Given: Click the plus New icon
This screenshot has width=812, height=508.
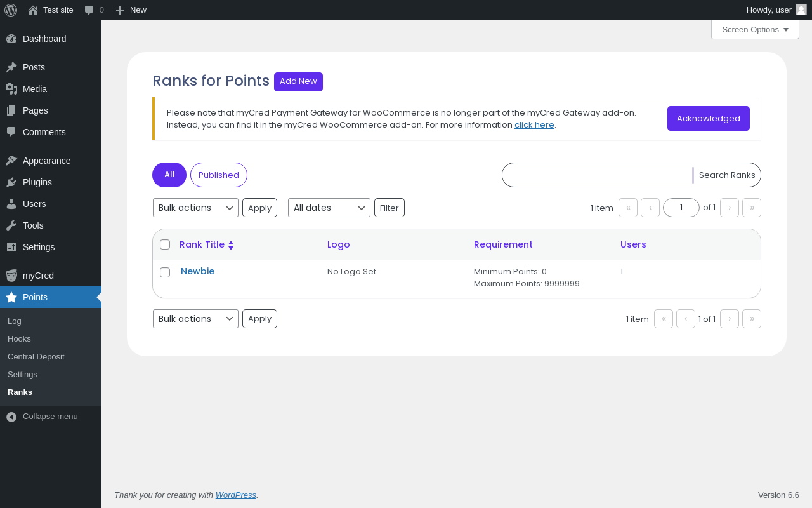Looking at the screenshot, I should [120, 10].
